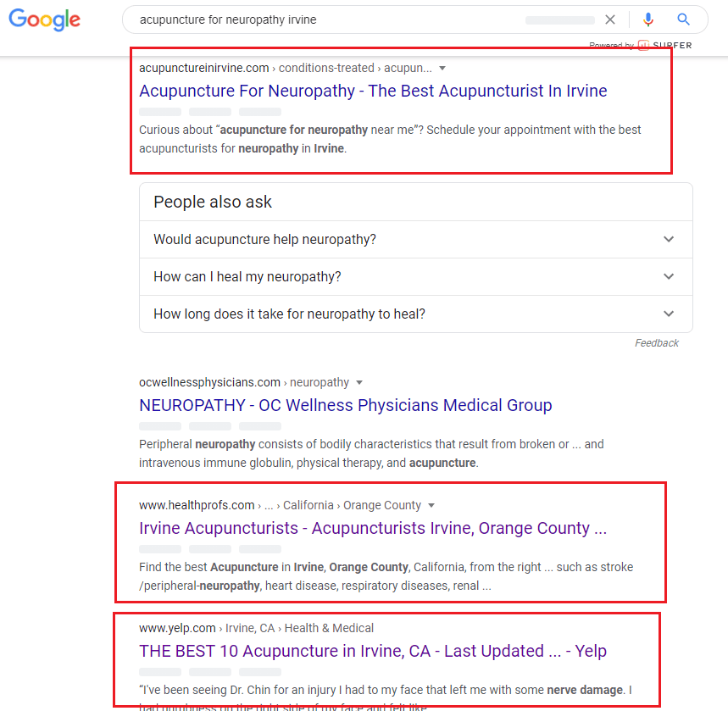Viewport: 728px width, 711px height.
Task: Click the www.yelp.com URL breadcrumb
Action: point(178,628)
